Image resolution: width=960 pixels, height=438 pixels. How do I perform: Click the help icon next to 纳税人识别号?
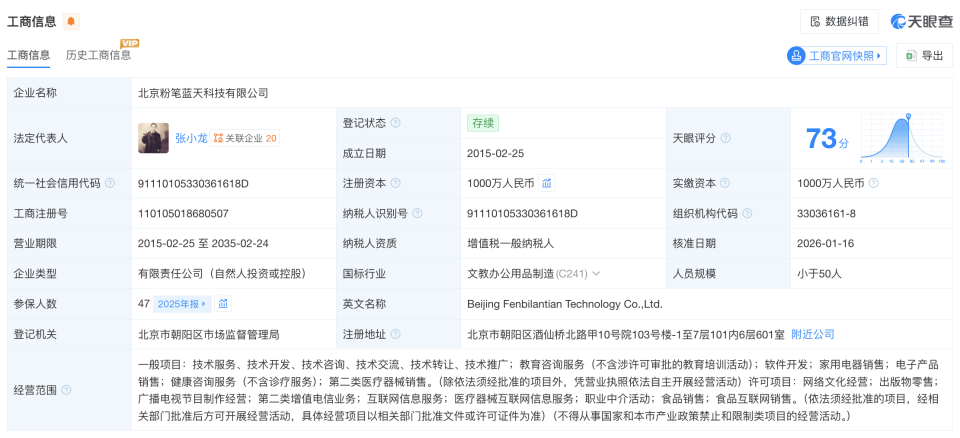[417, 213]
